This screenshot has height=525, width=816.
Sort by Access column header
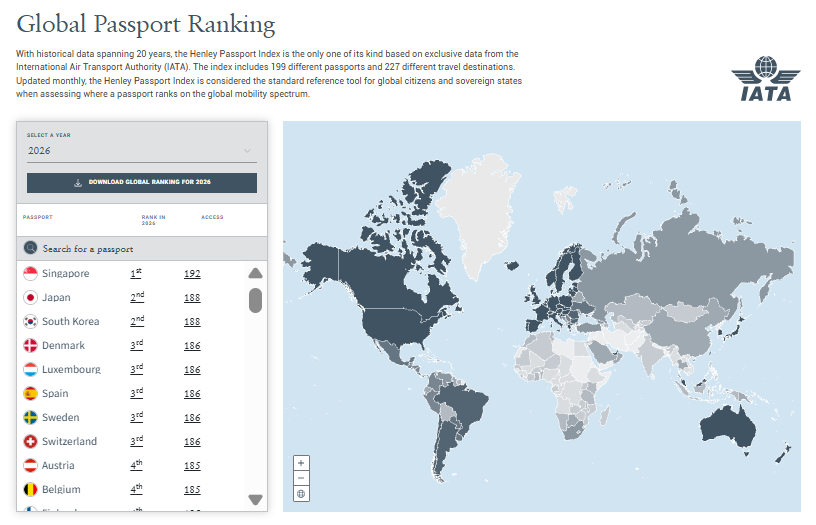coord(212,217)
